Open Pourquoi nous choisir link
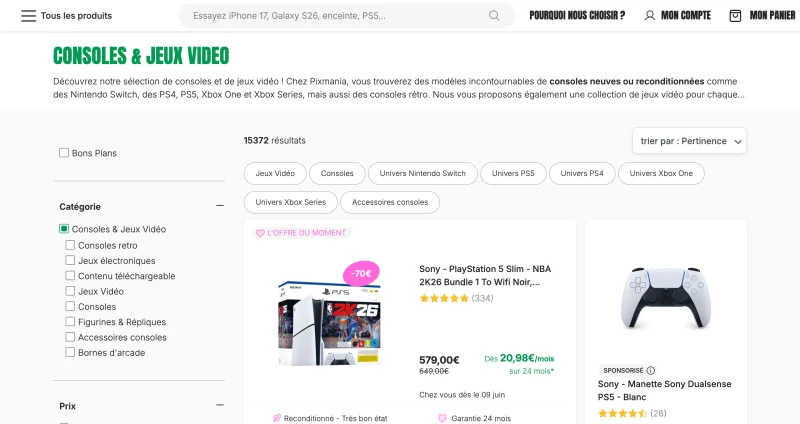The width and height of the screenshot is (800, 424). [577, 15]
